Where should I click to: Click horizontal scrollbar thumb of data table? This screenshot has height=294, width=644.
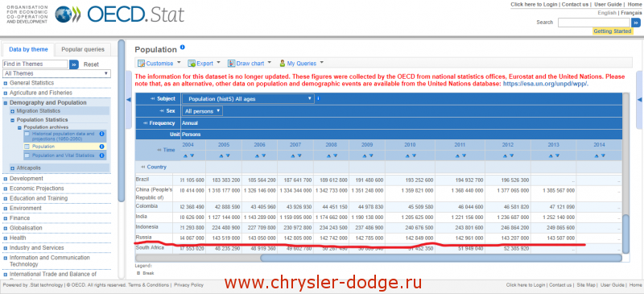tap(440, 258)
